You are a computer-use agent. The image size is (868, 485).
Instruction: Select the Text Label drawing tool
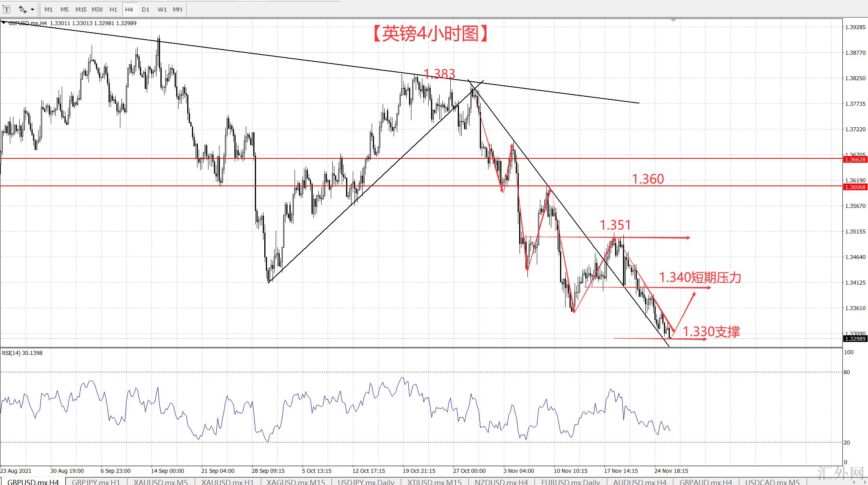tap(7, 9)
